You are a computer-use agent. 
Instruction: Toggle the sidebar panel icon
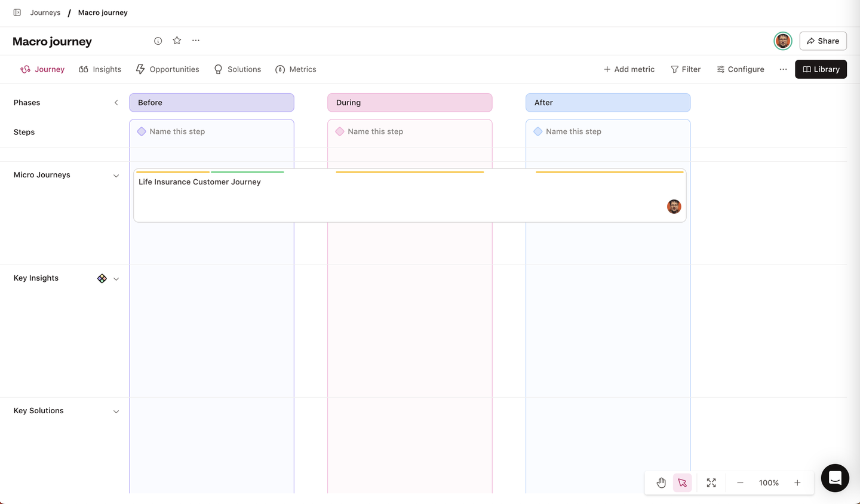(x=17, y=13)
